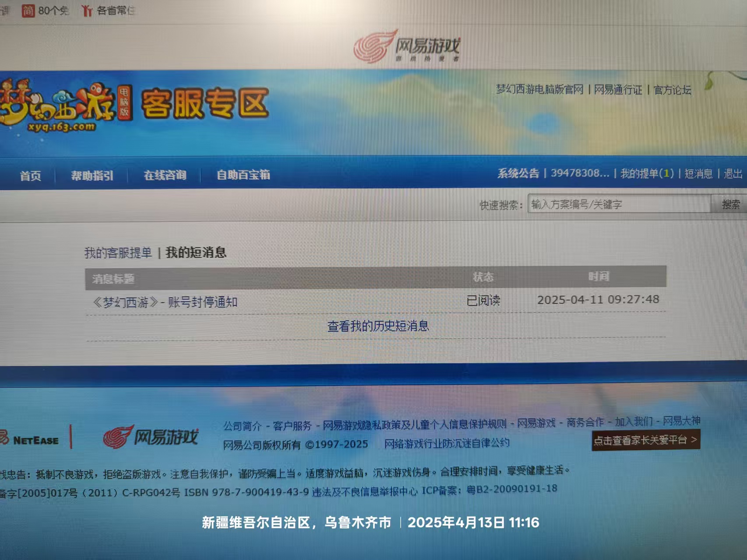Open the 系统公告 link

point(518,173)
